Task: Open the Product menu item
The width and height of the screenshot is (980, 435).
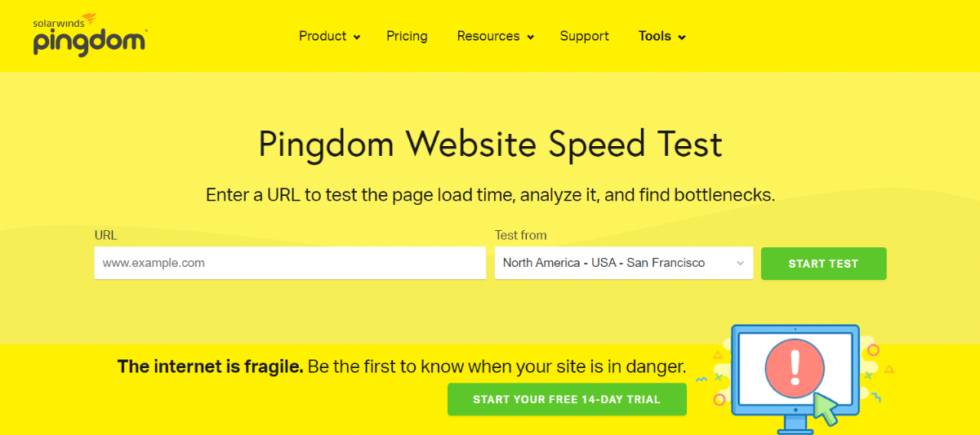Action: click(323, 36)
